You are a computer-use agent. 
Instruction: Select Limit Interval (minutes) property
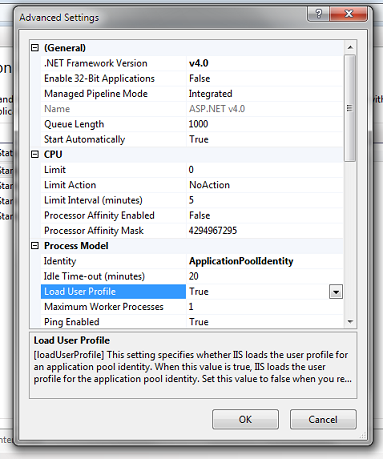(x=113, y=200)
